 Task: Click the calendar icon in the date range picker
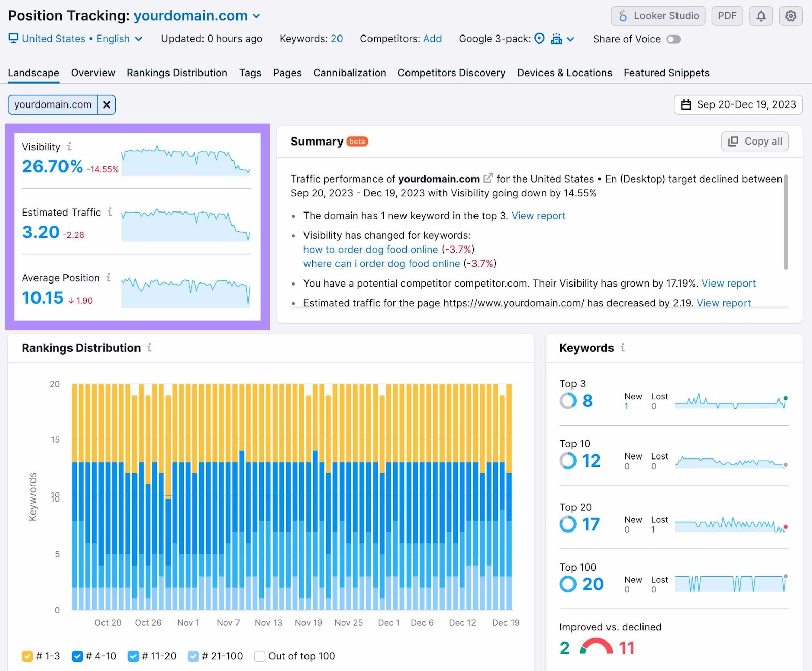pos(686,105)
